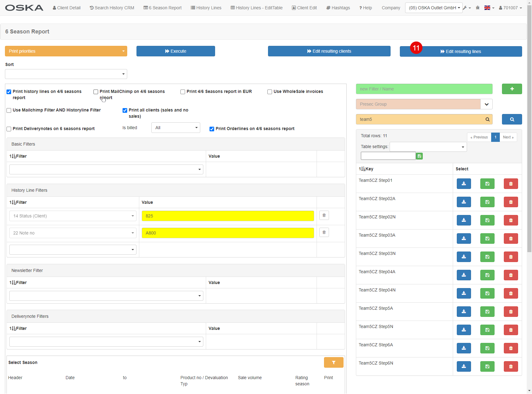Click the orange Select Season filter icon
Image resolution: width=532 pixels, height=394 pixels.
pos(333,362)
